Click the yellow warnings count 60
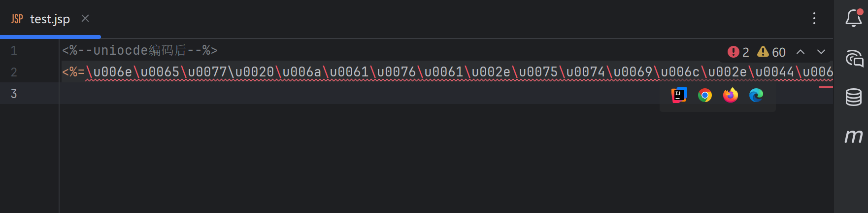This screenshot has height=213, width=868. click(771, 52)
